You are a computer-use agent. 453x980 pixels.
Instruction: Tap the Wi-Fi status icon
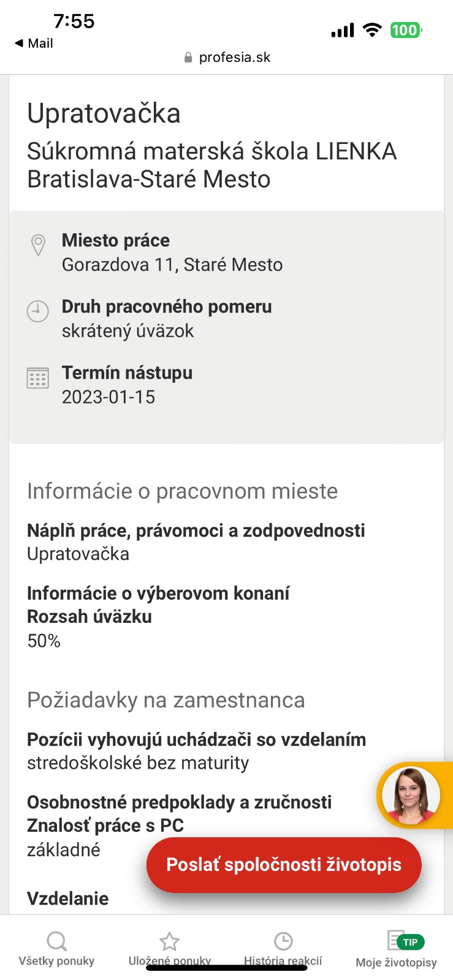click(372, 30)
